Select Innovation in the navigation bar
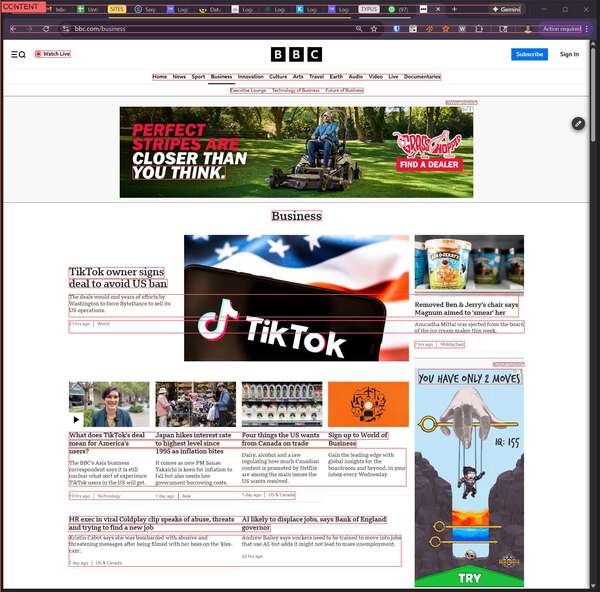Screen dimensions: 600x592 250,76
